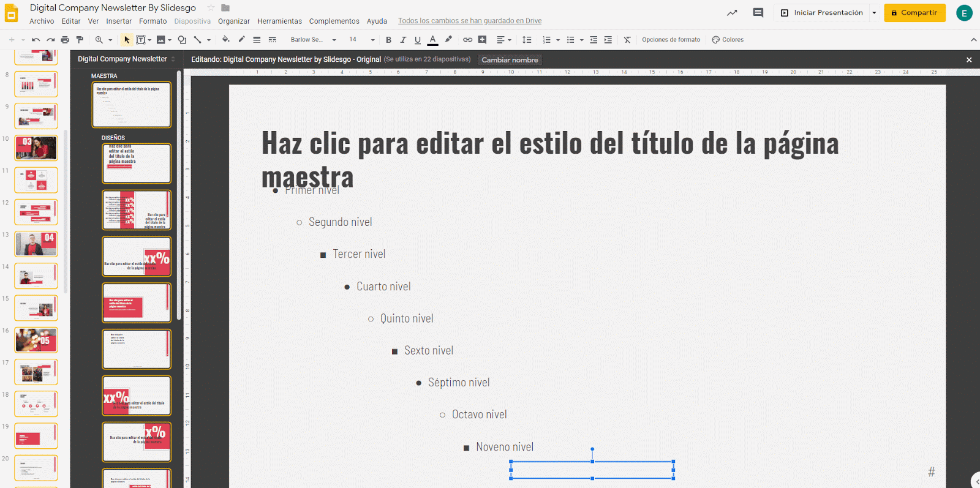The image size is (980, 488).
Task: Expand the bulleted list dropdown arrow
Action: tap(582, 40)
